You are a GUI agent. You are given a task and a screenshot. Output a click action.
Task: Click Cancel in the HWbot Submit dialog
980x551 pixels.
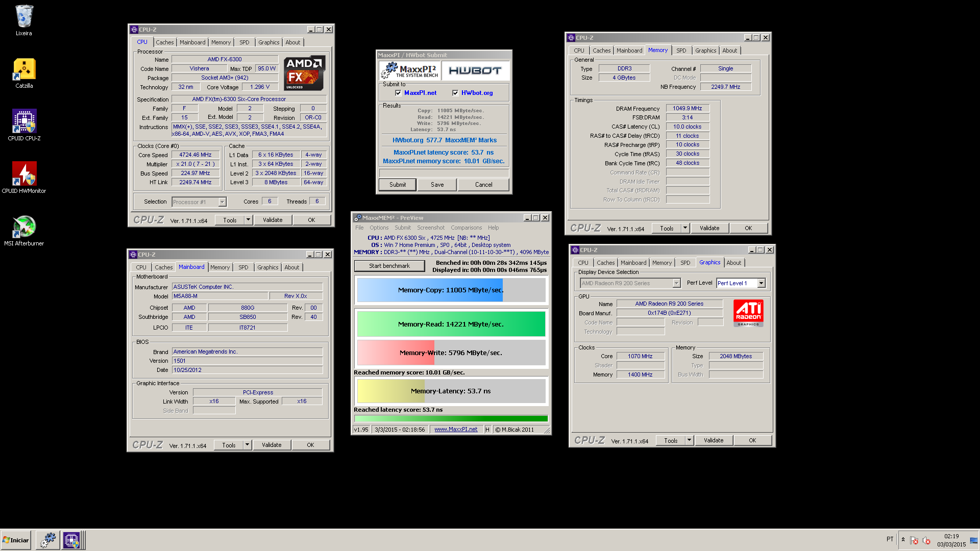(x=483, y=185)
